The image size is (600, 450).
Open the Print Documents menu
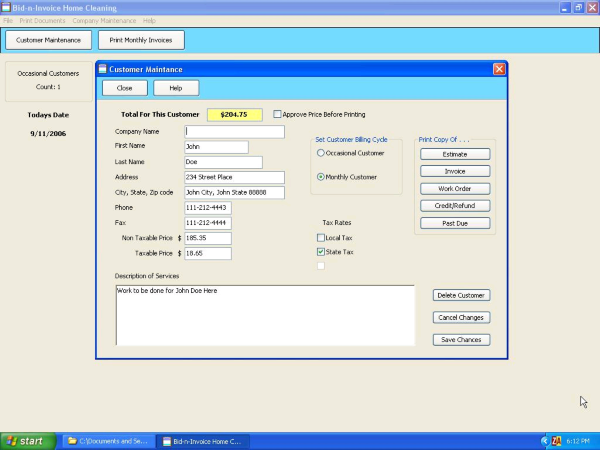41,20
